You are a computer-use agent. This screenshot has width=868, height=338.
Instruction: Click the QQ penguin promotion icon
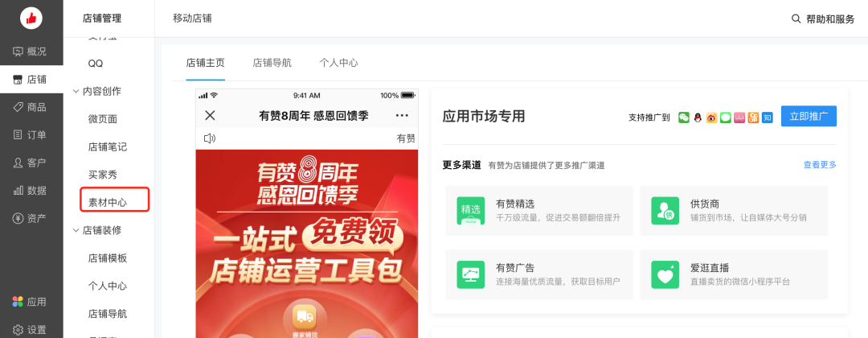pyautogui.click(x=698, y=117)
